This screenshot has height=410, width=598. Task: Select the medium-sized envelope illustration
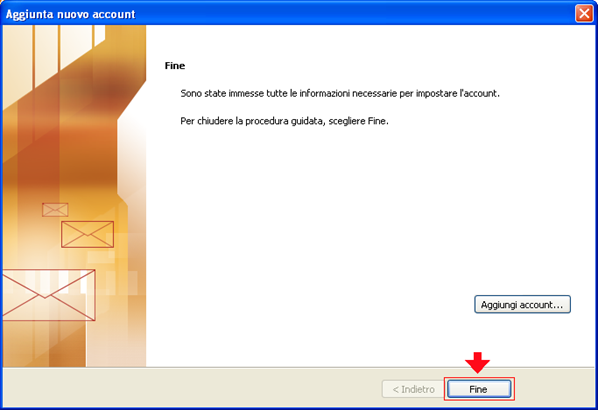[x=87, y=234]
